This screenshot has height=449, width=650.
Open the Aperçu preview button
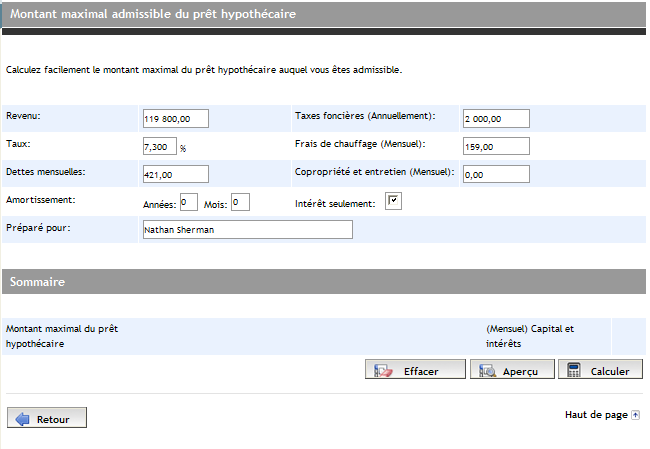coord(512,369)
